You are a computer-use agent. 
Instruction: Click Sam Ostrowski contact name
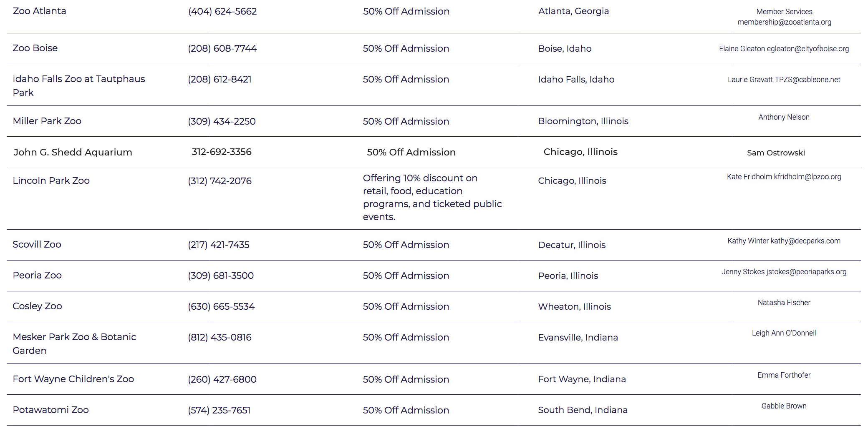(776, 153)
